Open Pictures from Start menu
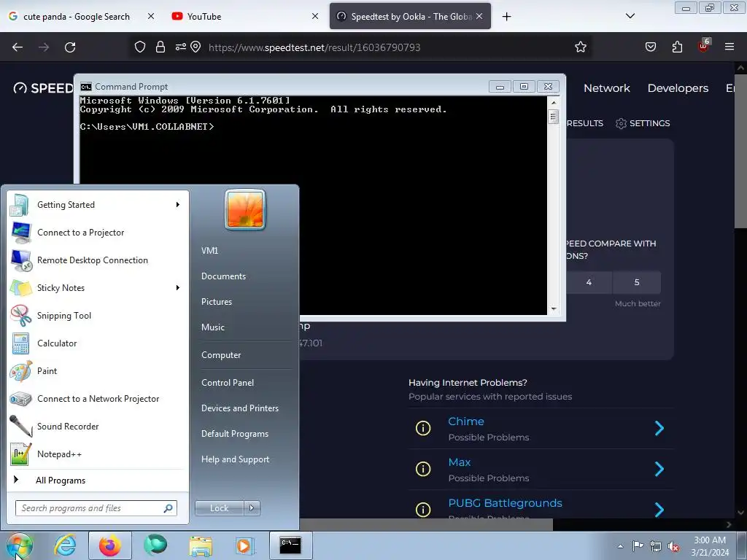 tap(216, 302)
